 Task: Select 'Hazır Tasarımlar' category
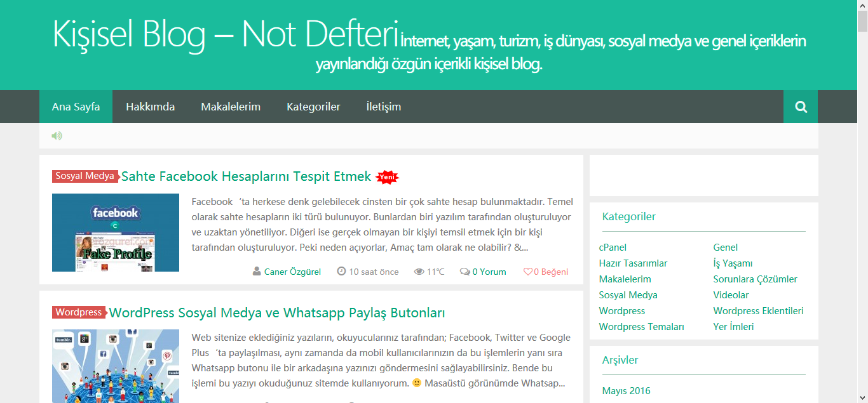click(x=633, y=263)
